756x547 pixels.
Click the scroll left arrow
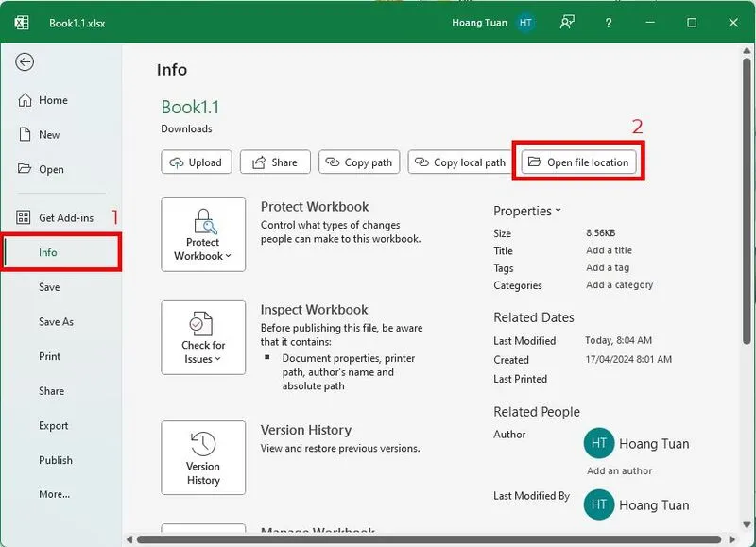pos(129,539)
